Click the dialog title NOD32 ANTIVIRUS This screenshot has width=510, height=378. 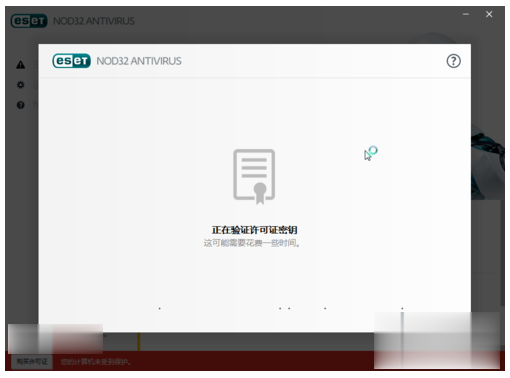click(139, 61)
